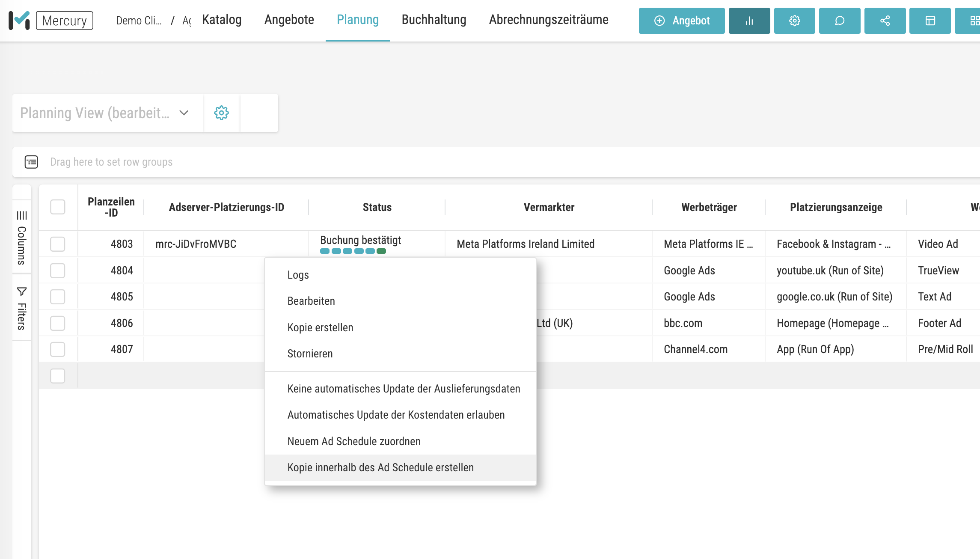
Task: Click the share icon in toolbar
Action: [885, 21]
